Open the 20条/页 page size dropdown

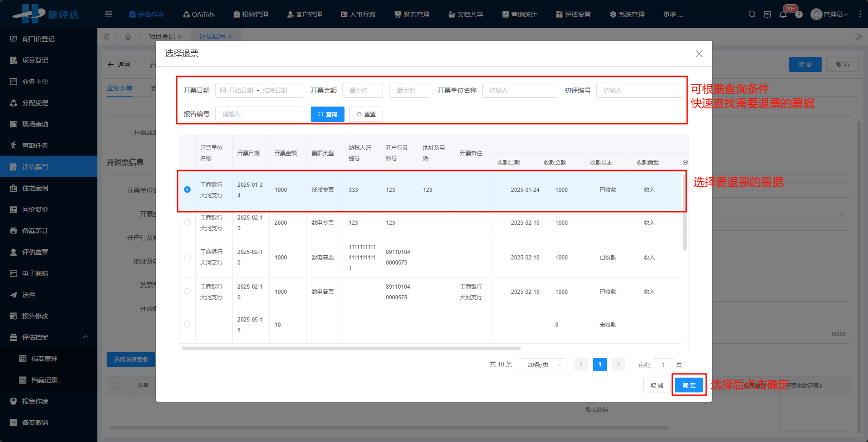(x=542, y=365)
